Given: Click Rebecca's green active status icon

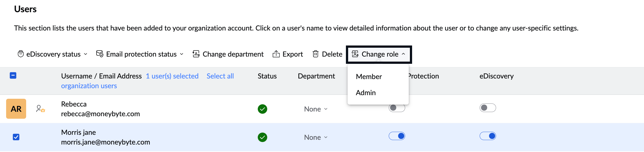Looking at the screenshot, I should [x=262, y=109].
